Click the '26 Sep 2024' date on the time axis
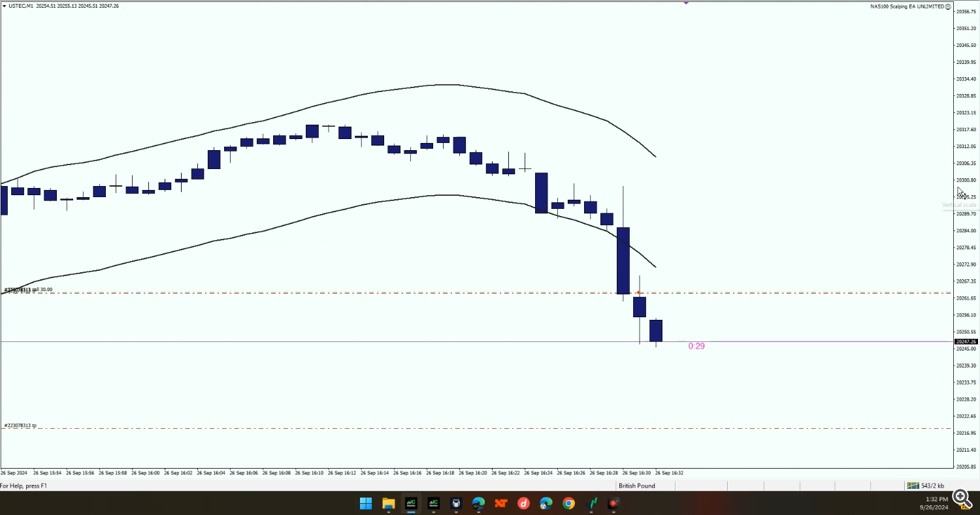This screenshot has height=515, width=980. 14,473
